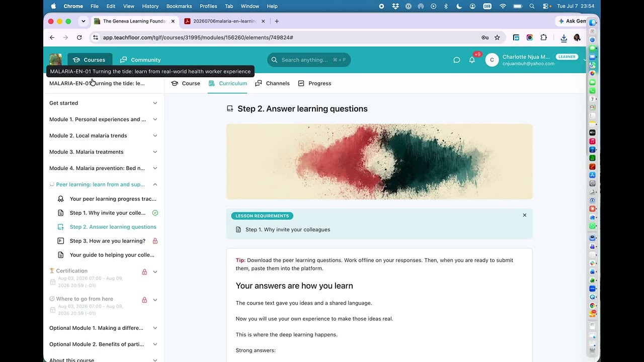Expand Module 3. Malaria treatments
Screen dimensions: 644x362
pyautogui.click(x=103, y=152)
